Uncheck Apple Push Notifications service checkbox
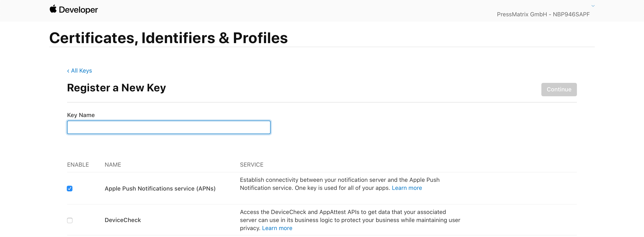 coord(70,189)
